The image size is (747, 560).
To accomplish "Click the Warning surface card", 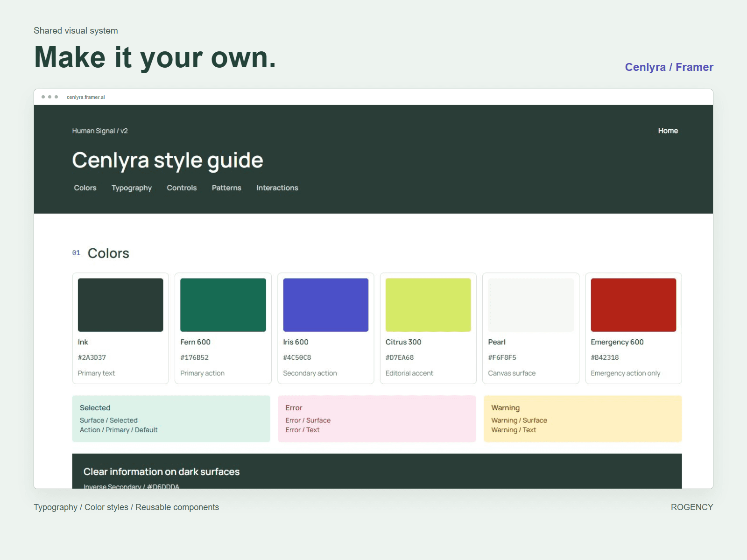I will pyautogui.click(x=583, y=419).
